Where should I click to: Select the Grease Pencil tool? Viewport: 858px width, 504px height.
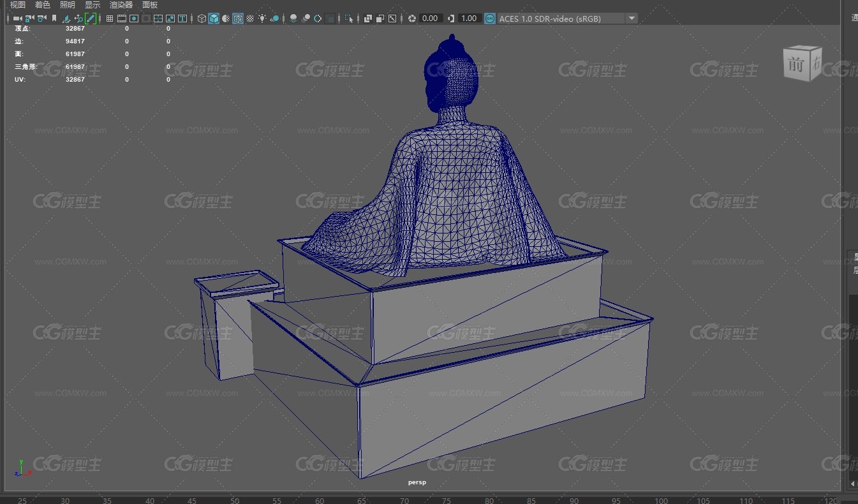(91, 19)
